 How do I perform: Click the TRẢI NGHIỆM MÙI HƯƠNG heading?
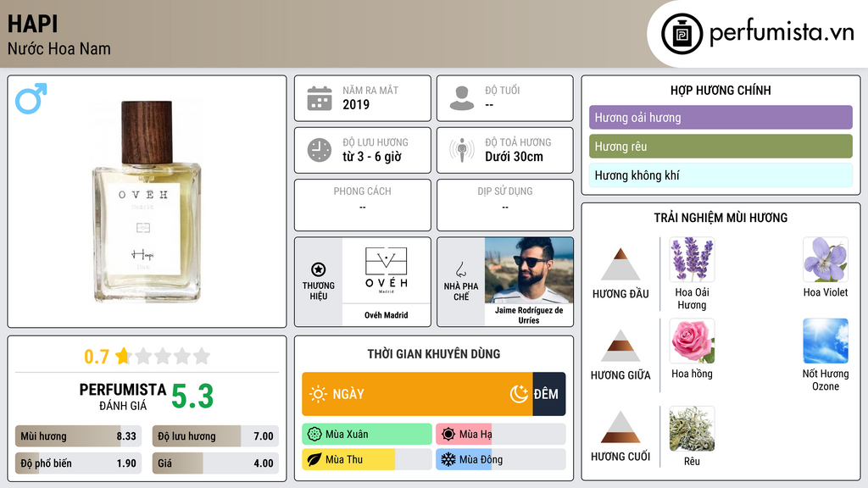pyautogui.click(x=721, y=218)
